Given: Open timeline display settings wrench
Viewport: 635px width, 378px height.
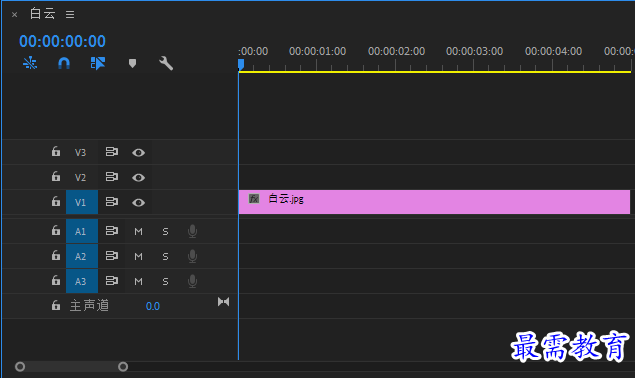Looking at the screenshot, I should (166, 63).
